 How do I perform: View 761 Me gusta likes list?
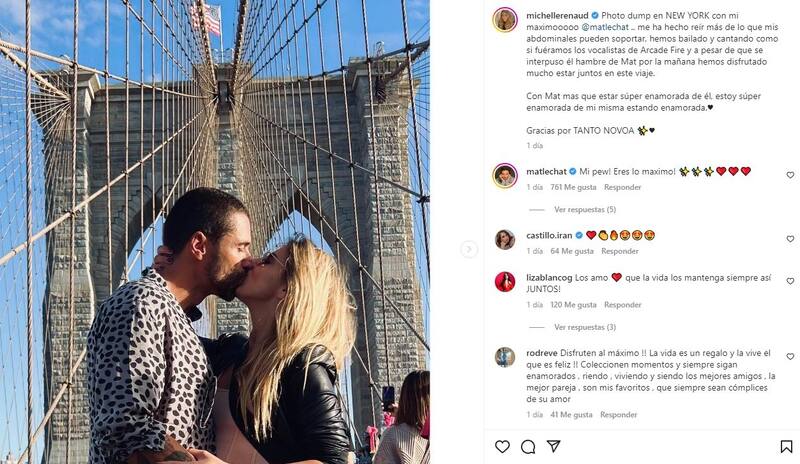point(573,187)
